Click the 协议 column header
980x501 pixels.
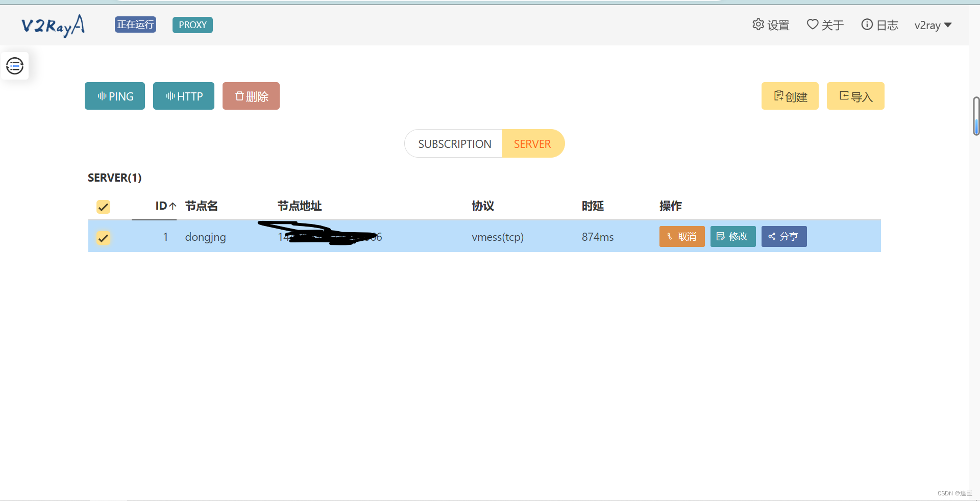(483, 206)
